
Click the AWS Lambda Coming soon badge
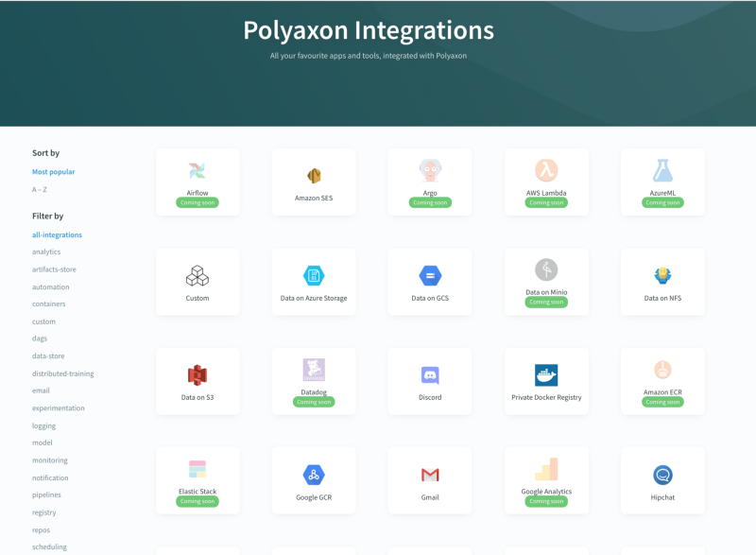(546, 203)
